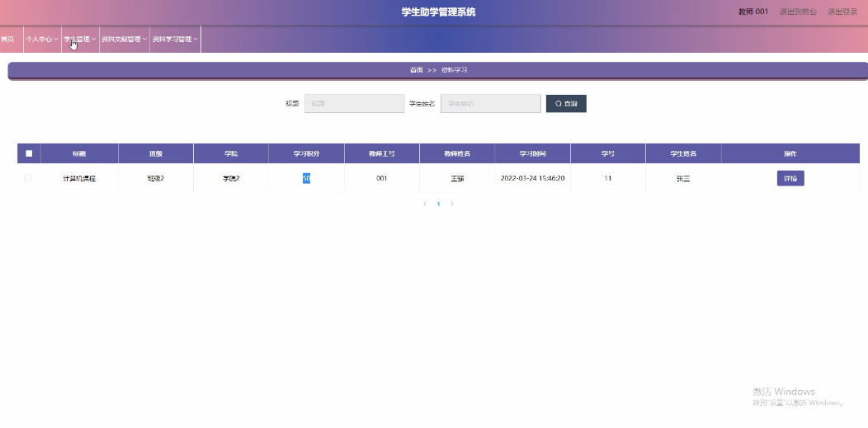This screenshot has height=428, width=868.
Task: Click 资料学习 in the breadcrumb
Action: click(454, 70)
